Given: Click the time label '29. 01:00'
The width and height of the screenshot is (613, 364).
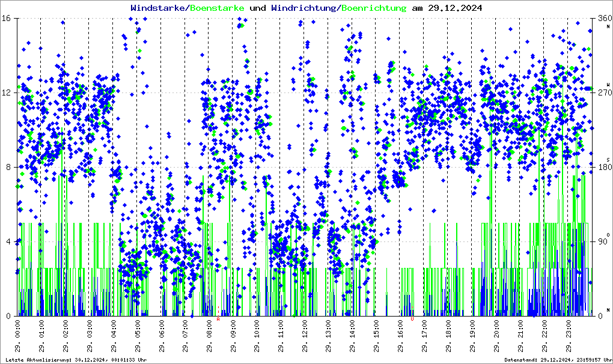Looking at the screenshot, I should pyautogui.click(x=41, y=336).
